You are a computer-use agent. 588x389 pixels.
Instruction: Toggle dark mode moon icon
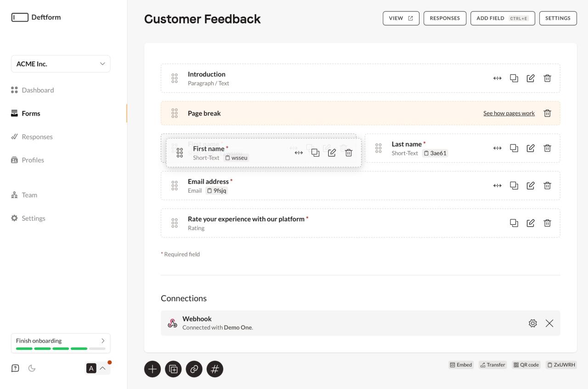click(x=32, y=368)
